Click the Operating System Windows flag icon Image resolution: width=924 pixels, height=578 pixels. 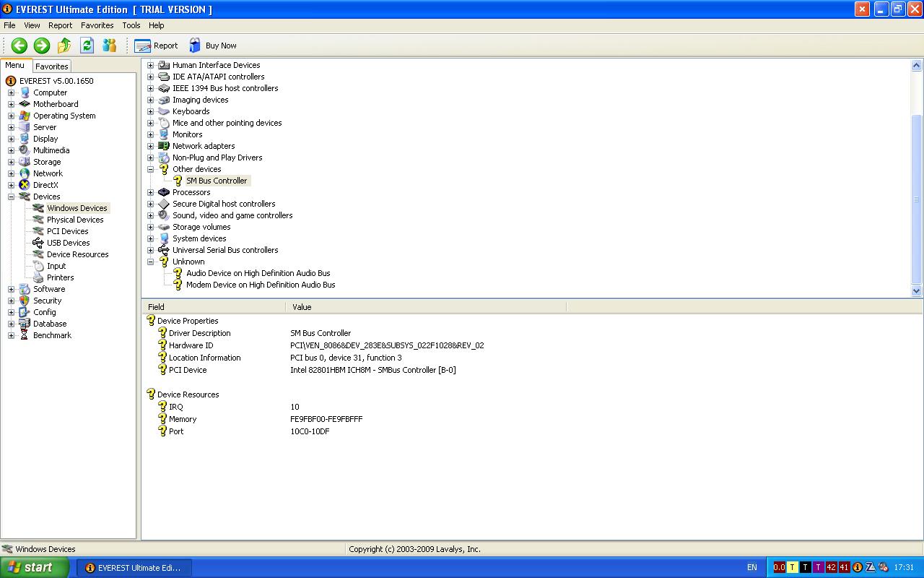(x=25, y=116)
